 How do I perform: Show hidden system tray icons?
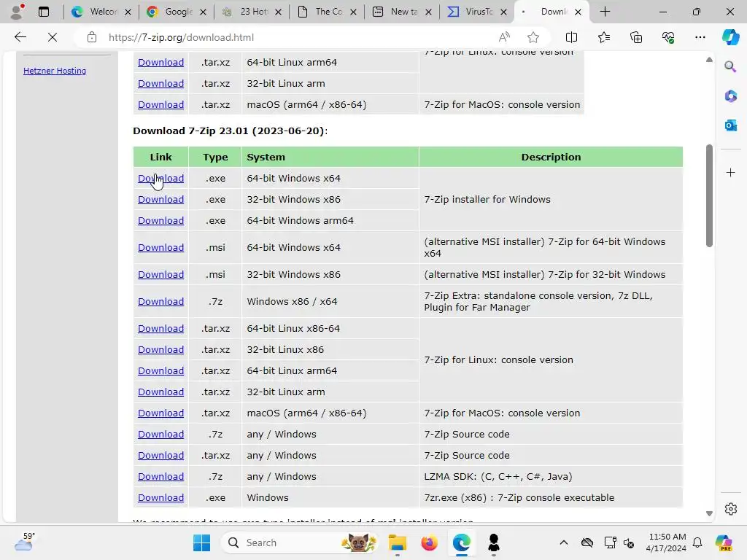click(x=564, y=542)
